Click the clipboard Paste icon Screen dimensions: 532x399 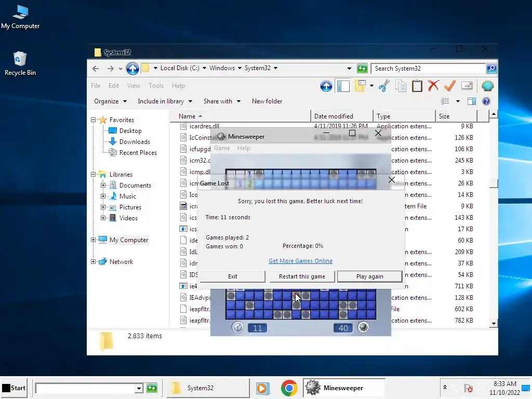pos(417,86)
